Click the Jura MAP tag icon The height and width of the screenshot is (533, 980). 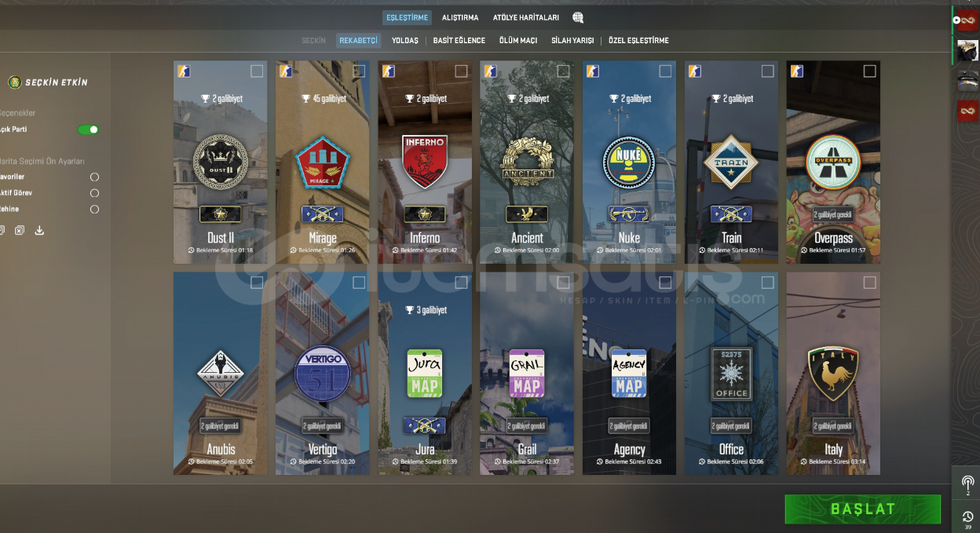(x=425, y=374)
